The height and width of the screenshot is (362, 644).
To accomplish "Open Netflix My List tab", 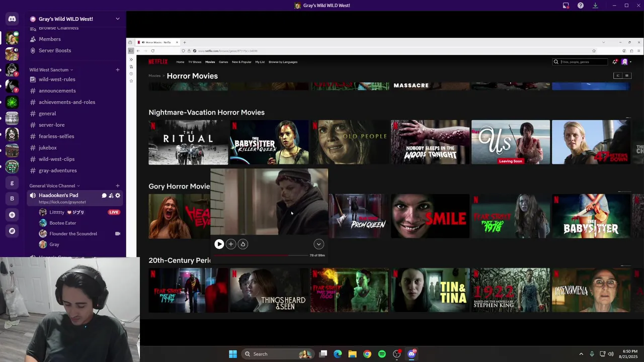I will (260, 62).
